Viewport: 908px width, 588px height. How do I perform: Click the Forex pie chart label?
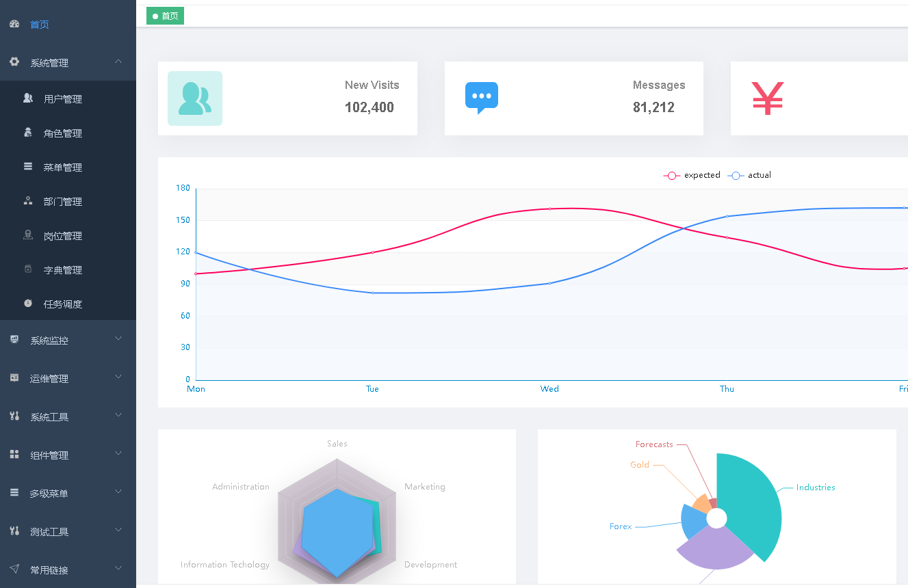pyautogui.click(x=621, y=526)
